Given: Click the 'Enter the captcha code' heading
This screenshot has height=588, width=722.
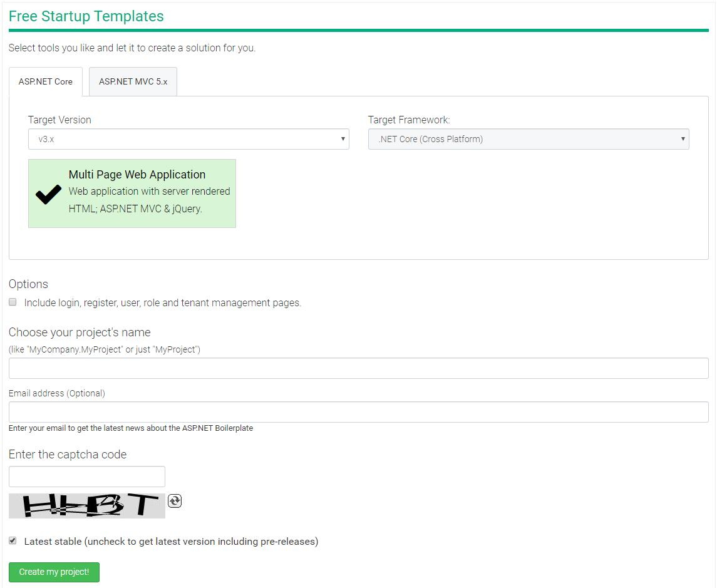Looking at the screenshot, I should (x=68, y=455).
